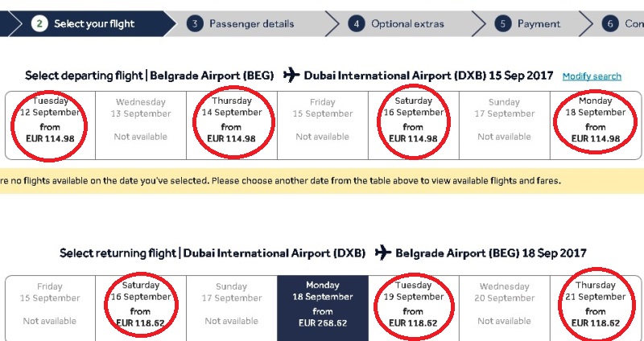Click the returning flight airplane icon
Image resolution: width=644 pixels, height=341 pixels.
(381, 253)
